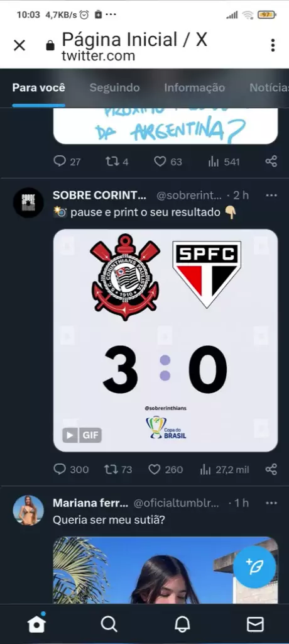This screenshot has height=644, width=289.
Task: Switch to the Informação tab
Action: click(x=194, y=87)
